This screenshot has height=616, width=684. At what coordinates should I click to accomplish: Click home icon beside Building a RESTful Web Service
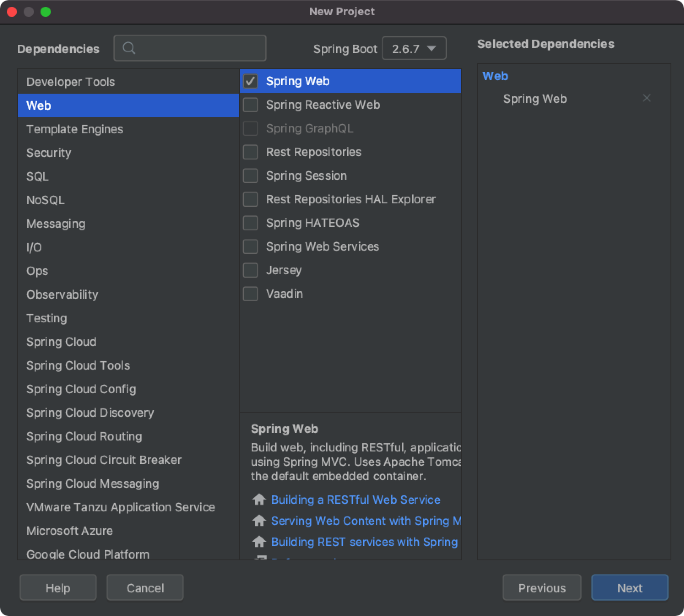(258, 500)
